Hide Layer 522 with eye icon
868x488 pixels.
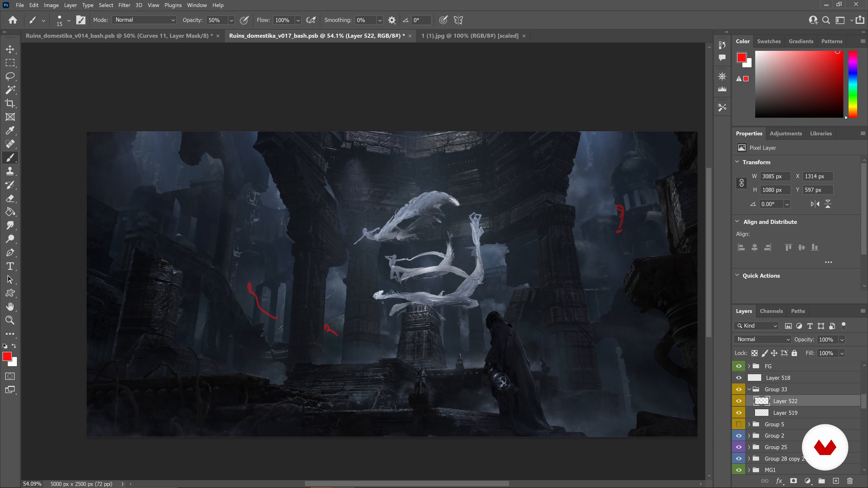(739, 401)
